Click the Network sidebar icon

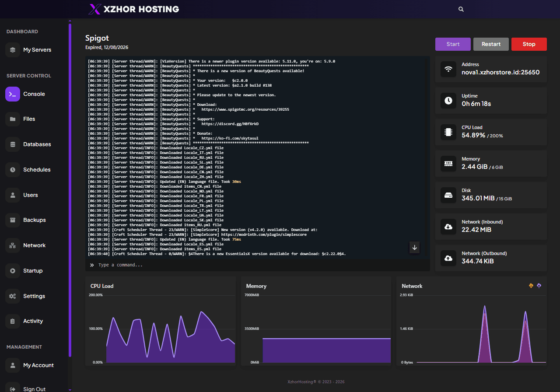click(x=13, y=245)
